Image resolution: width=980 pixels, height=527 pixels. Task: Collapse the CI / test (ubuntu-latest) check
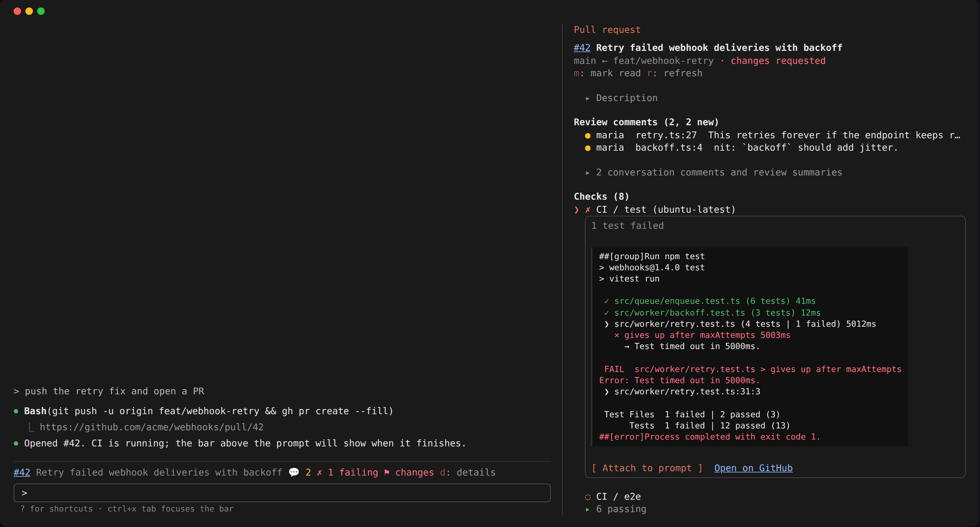tap(654, 210)
